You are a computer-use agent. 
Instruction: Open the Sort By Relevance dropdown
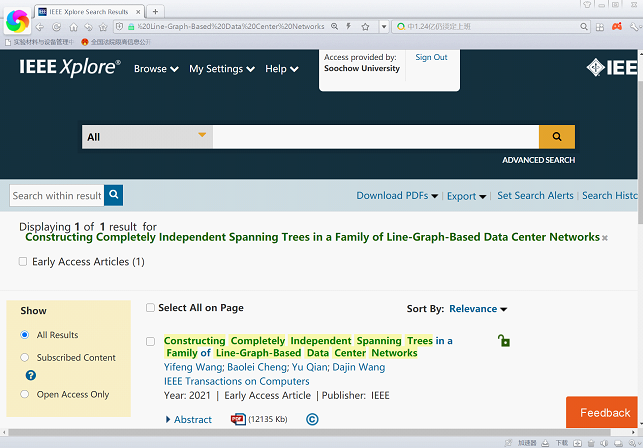pos(478,309)
